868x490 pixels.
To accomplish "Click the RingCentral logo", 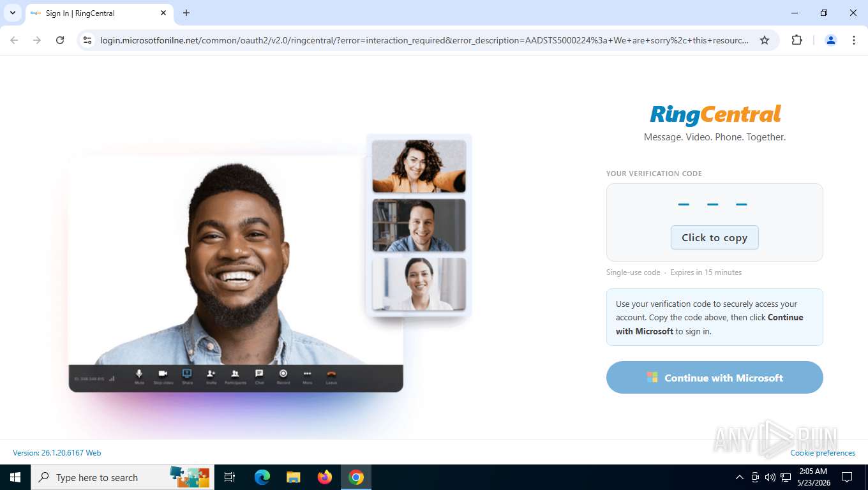I will click(x=715, y=115).
